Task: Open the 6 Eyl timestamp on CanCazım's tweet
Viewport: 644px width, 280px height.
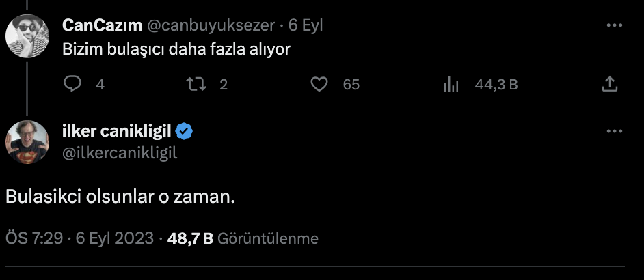Action: pos(306,25)
